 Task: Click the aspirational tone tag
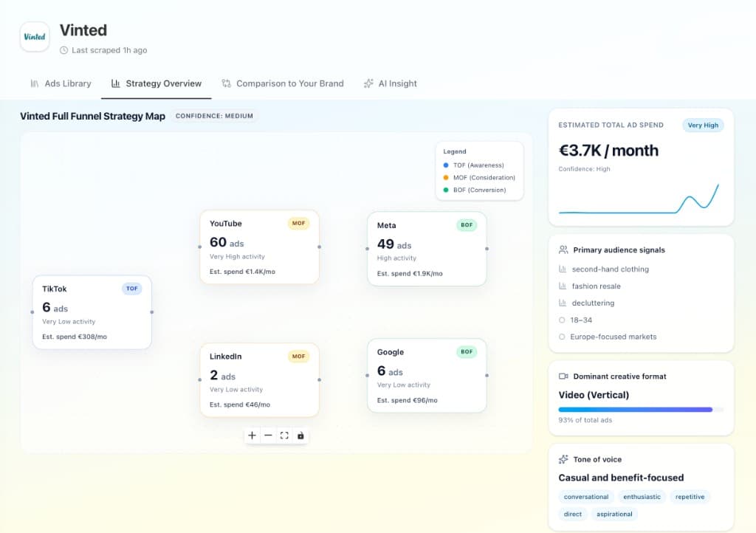coord(614,515)
